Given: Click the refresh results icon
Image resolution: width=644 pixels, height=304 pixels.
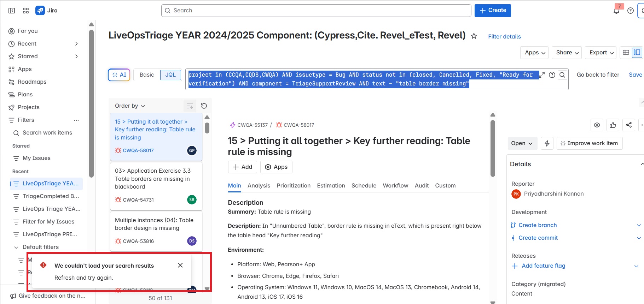Looking at the screenshot, I should click(204, 106).
